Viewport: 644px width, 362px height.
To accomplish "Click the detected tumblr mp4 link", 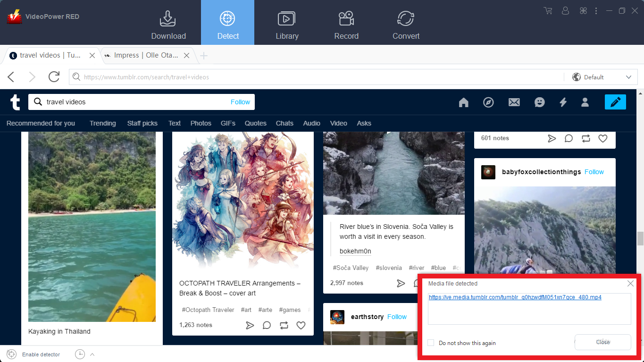I will pos(515,297).
